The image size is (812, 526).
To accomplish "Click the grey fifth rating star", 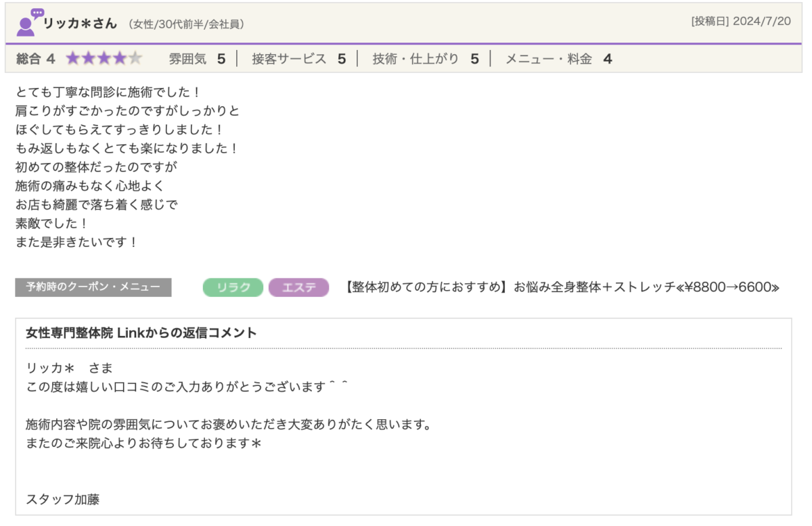I will coord(135,59).
